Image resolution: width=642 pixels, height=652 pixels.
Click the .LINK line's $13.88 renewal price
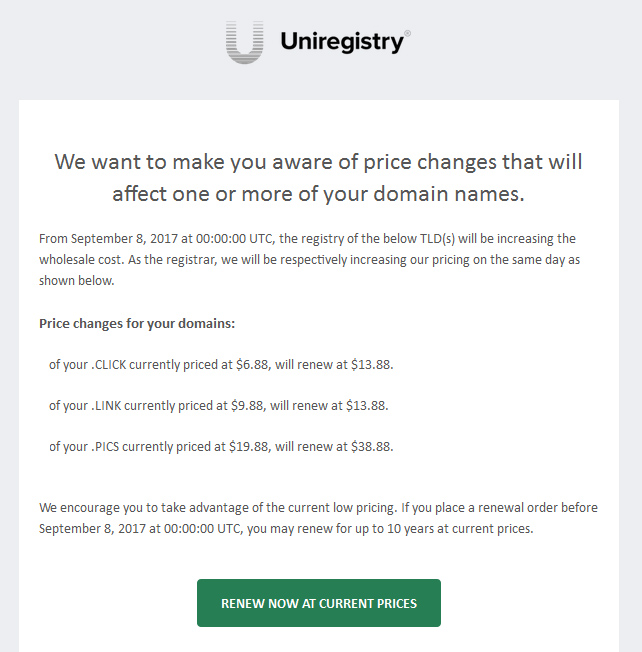click(x=367, y=405)
